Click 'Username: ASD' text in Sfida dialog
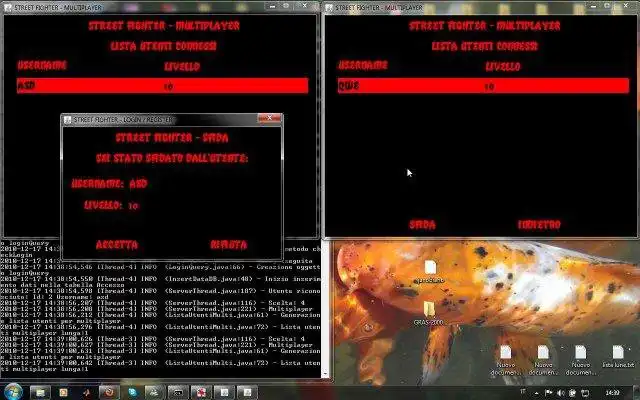The height and width of the screenshot is (400, 640). click(109, 184)
